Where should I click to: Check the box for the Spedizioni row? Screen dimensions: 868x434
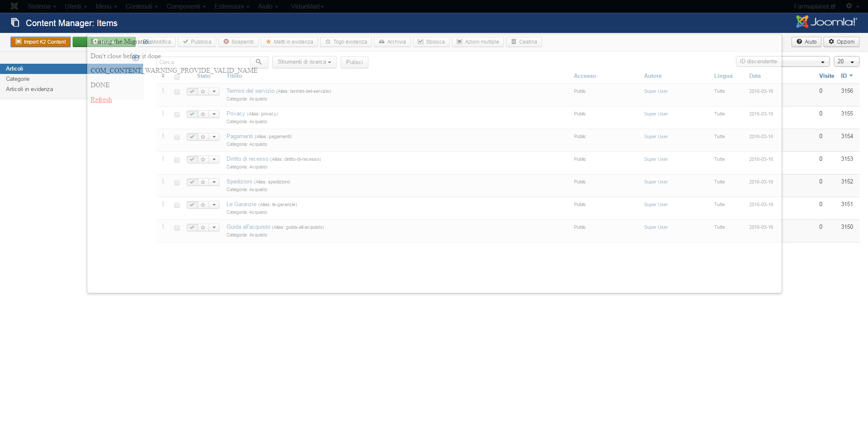click(177, 183)
